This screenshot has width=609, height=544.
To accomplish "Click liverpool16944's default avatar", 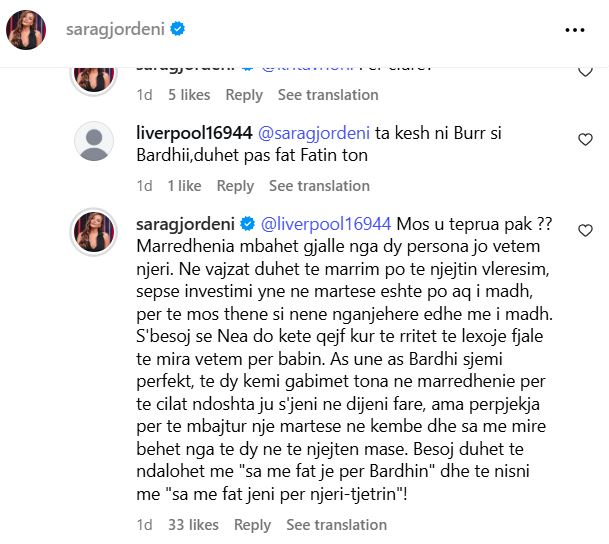I will coord(95,143).
